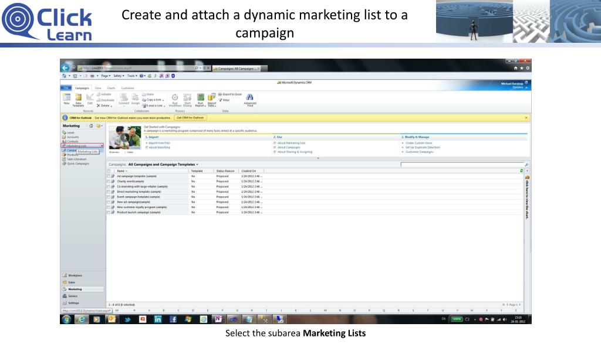601x364 pixels.
Task: Switch to the Charts ribbon tab
Action: point(111,88)
